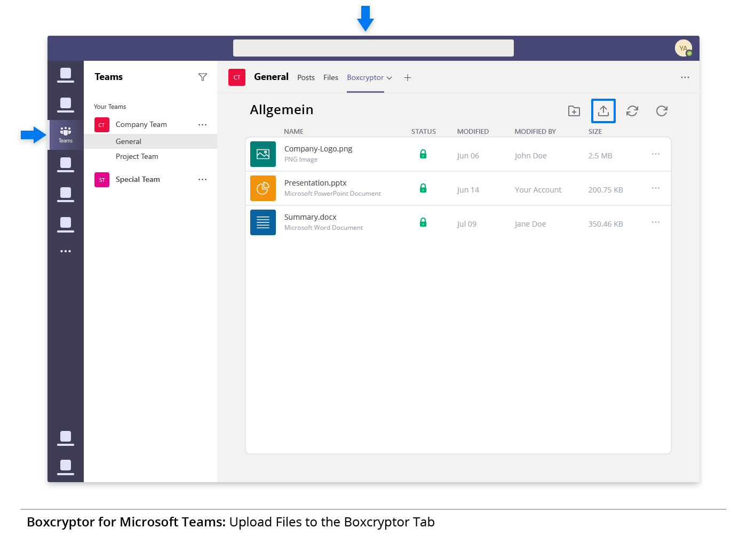Screen dimensions: 747x560
Task: Click the '200.75 KB' size cell
Action: (x=606, y=190)
